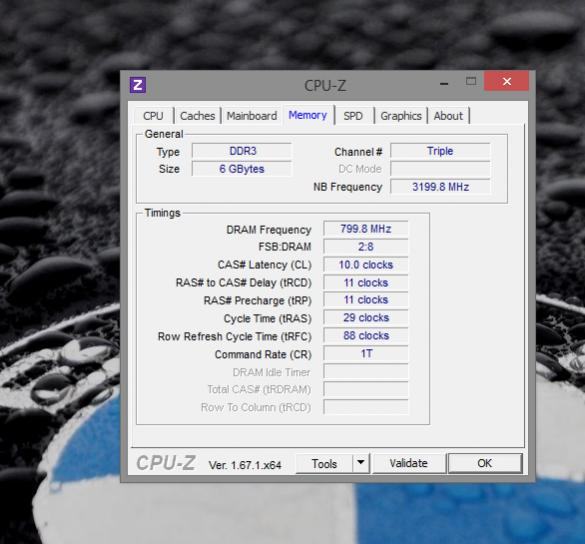Click the 10.0 clocks CAS Latency value
This screenshot has height=544, width=585.
click(x=366, y=265)
